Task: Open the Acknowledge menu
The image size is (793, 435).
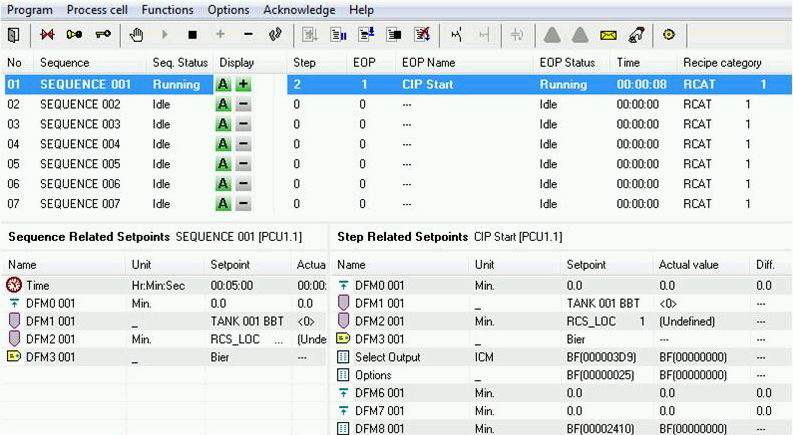Action: coord(299,9)
